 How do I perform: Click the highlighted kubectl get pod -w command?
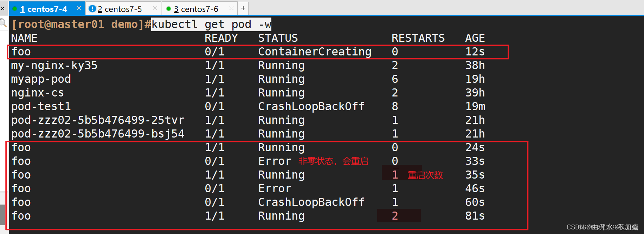click(x=211, y=24)
